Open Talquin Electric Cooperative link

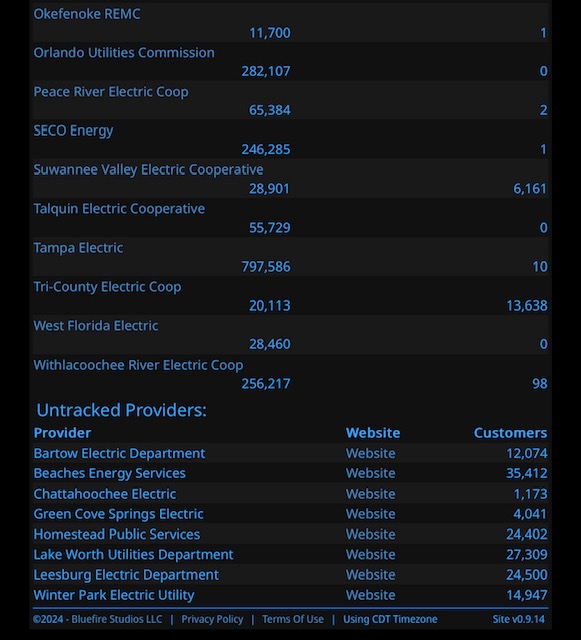coord(119,209)
